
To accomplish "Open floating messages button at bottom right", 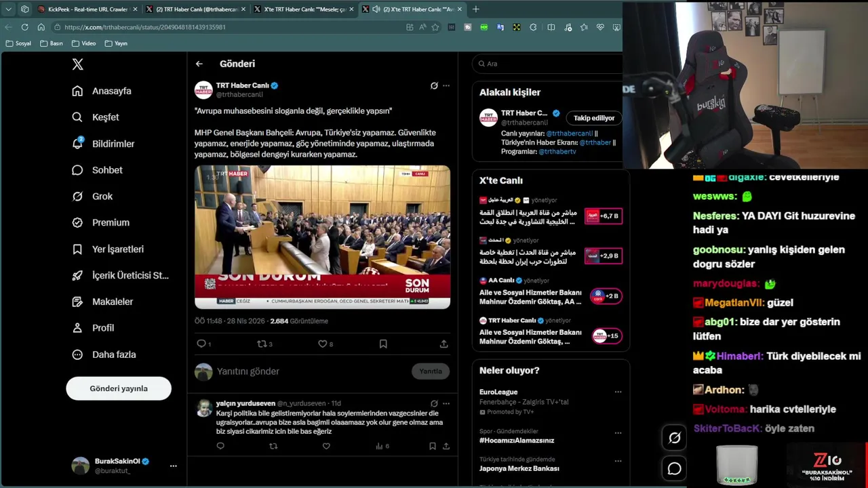I will pyautogui.click(x=675, y=468).
